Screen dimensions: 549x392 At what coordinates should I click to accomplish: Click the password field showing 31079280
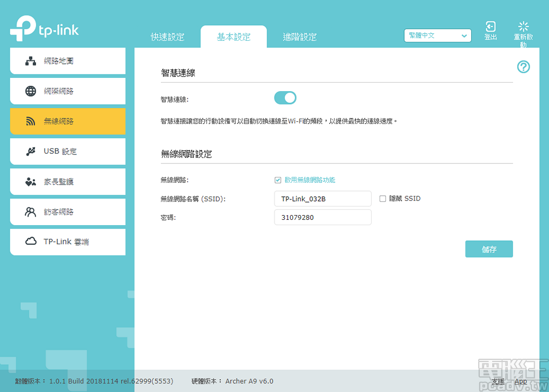tap(323, 217)
